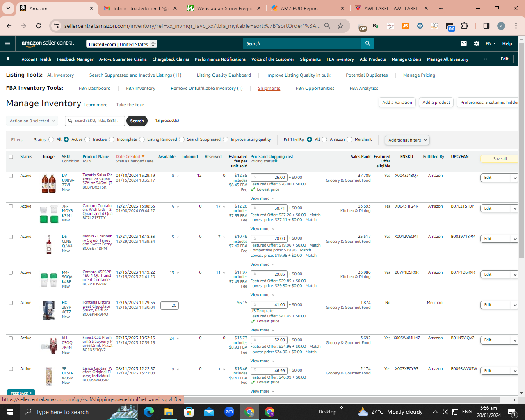Viewport: 525px width, 420px height.
Task: Switch to the AMZ EOD Report tab
Action: point(308,8)
